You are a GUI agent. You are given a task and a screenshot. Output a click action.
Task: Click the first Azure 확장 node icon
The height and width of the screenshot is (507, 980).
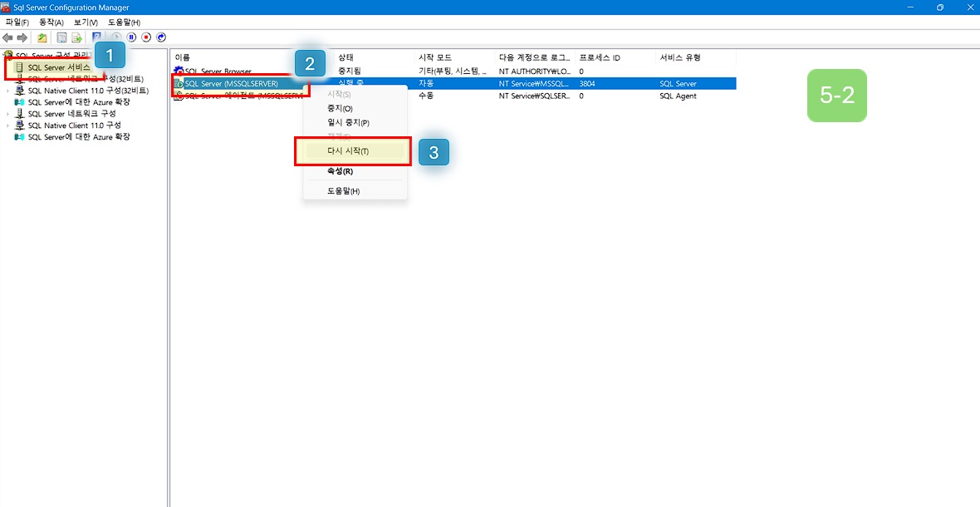[x=19, y=102]
